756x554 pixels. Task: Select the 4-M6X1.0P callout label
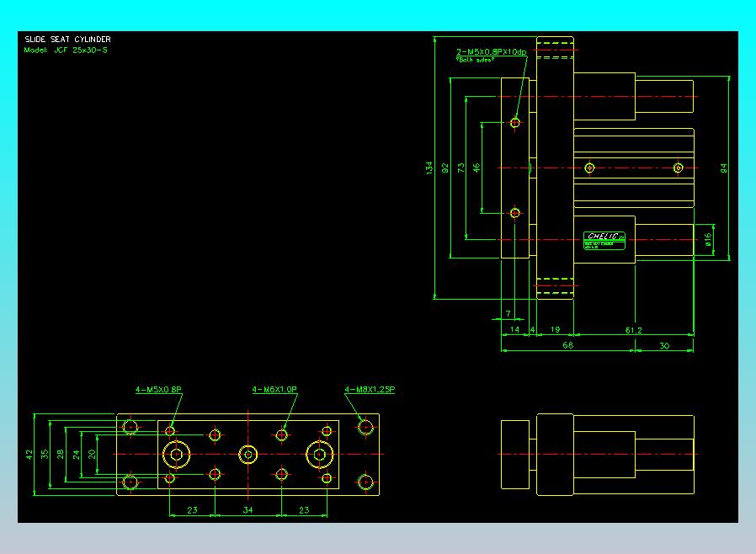coord(274,389)
